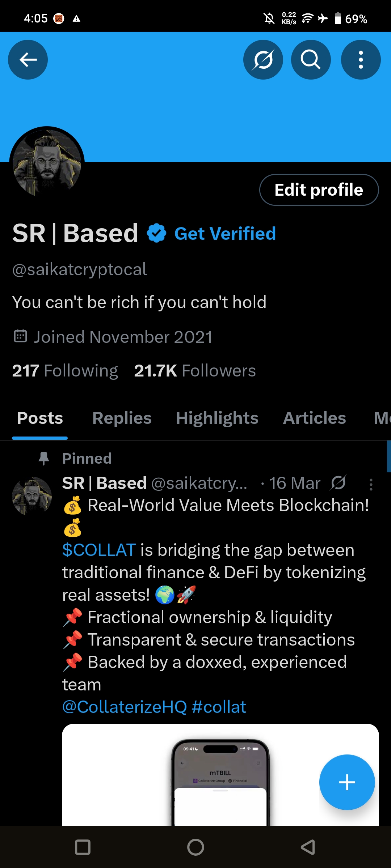
Task: Tap the calendar icon beside joined date
Action: pos(21,336)
